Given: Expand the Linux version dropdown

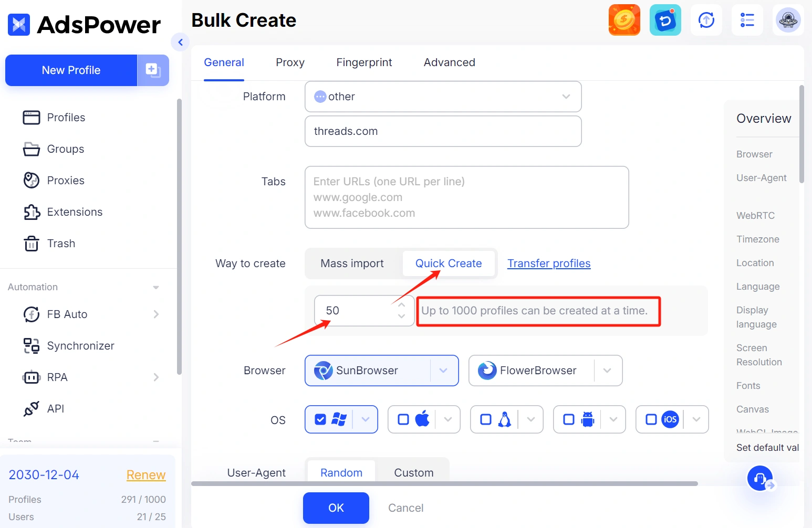Looking at the screenshot, I should pyautogui.click(x=531, y=419).
